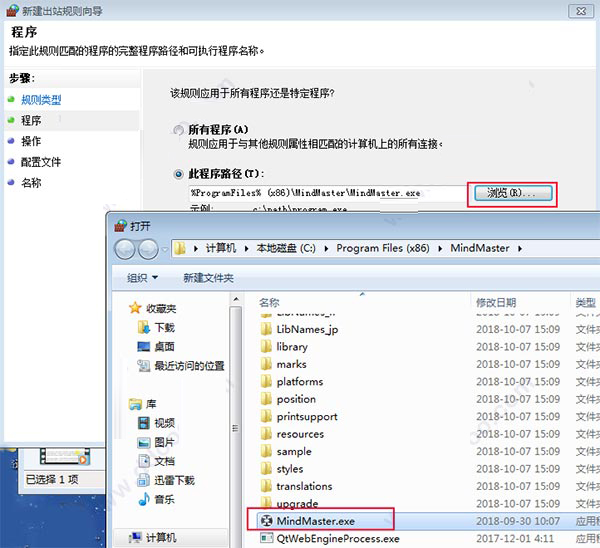Click the back navigation arrow in Open dialog

pyautogui.click(x=124, y=249)
